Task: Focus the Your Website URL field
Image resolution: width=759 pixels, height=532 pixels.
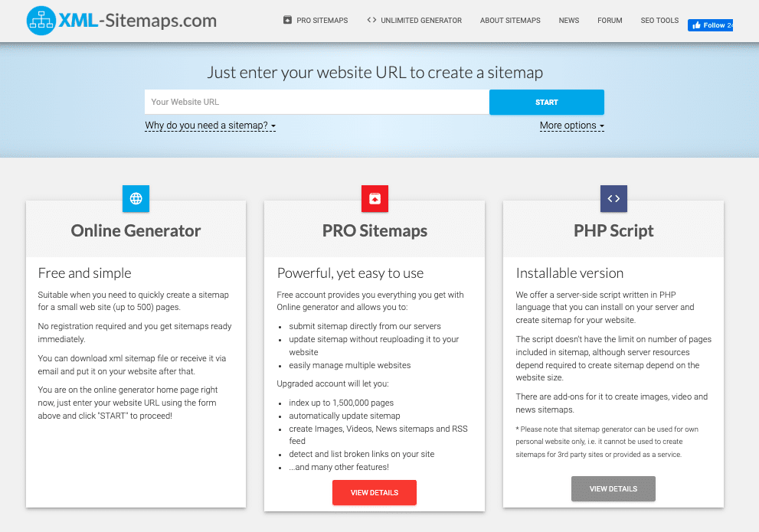Action: pyautogui.click(x=317, y=102)
